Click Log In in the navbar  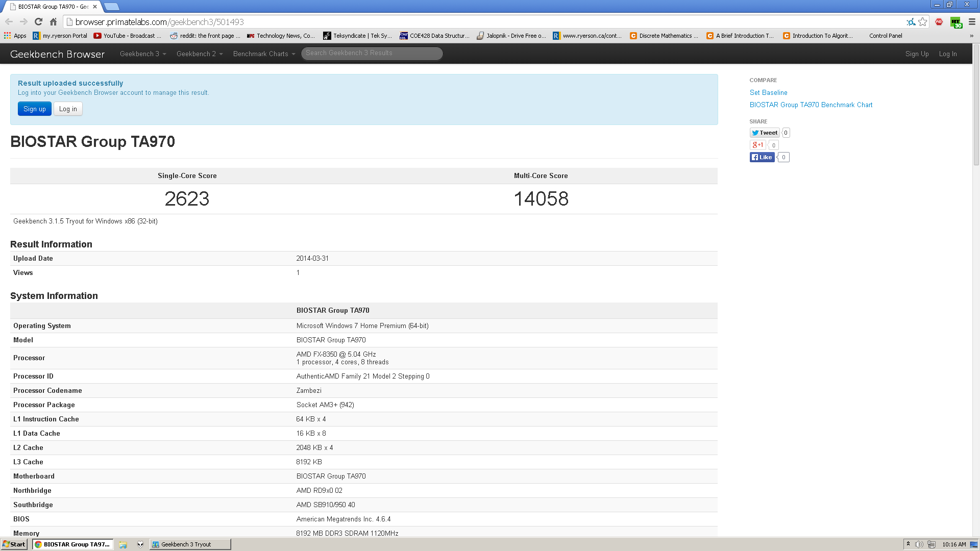tap(948, 54)
